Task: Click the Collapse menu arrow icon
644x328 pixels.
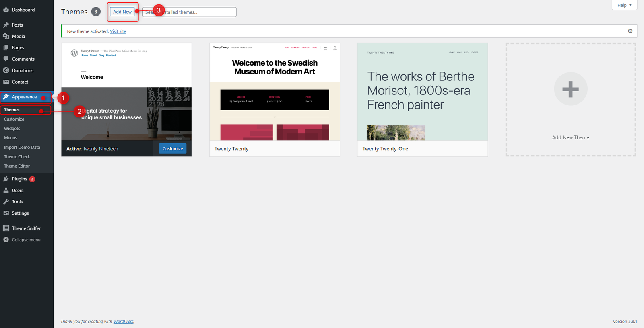Action: tap(6, 240)
